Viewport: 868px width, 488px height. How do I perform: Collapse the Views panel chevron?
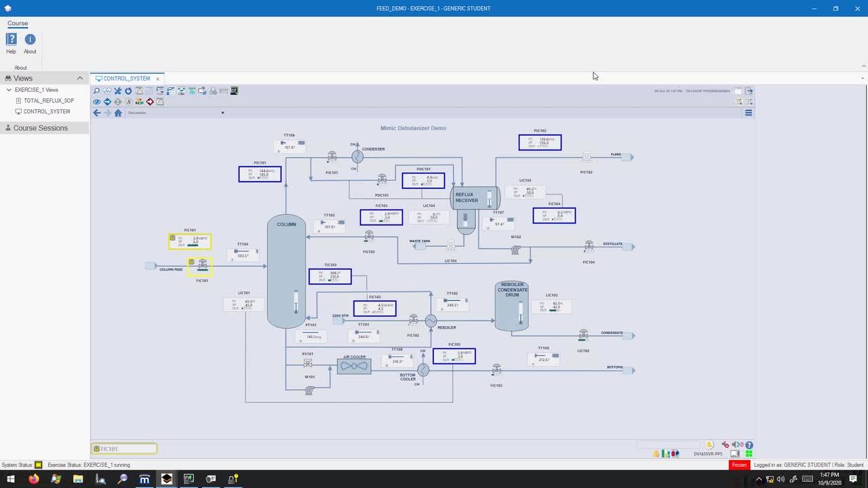pyautogui.click(x=80, y=78)
